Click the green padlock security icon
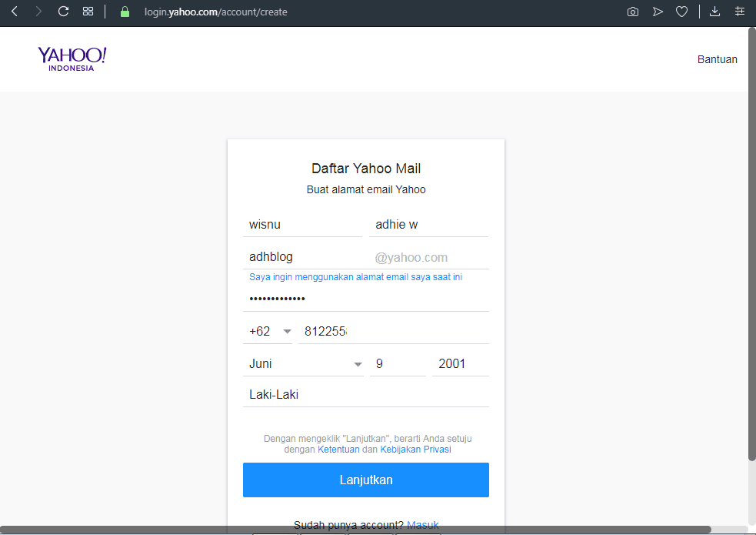The image size is (756, 535). click(x=125, y=12)
